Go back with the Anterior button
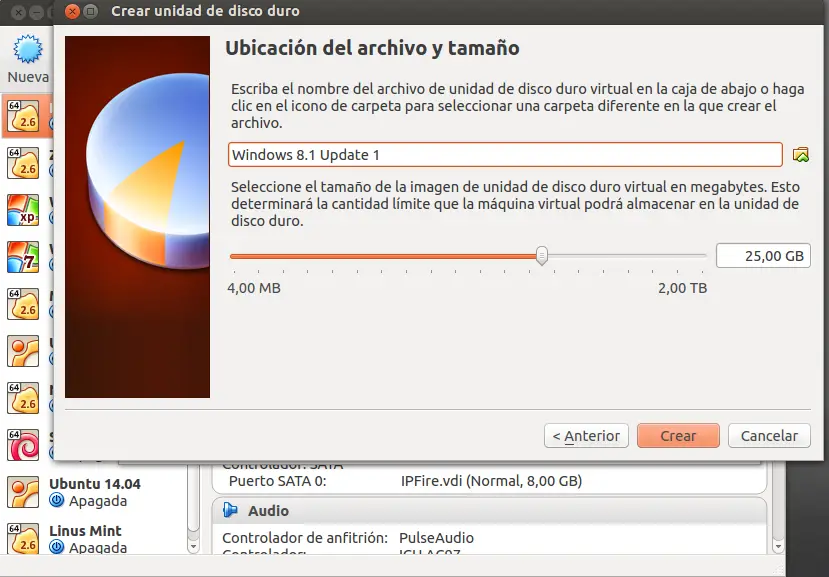 586,436
